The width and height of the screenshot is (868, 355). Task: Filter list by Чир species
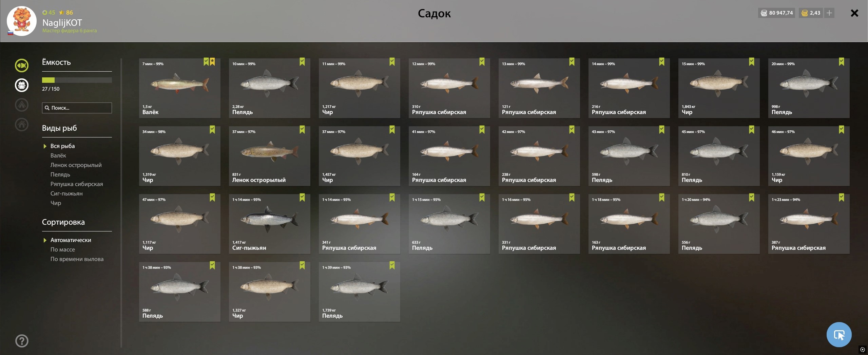coord(56,203)
